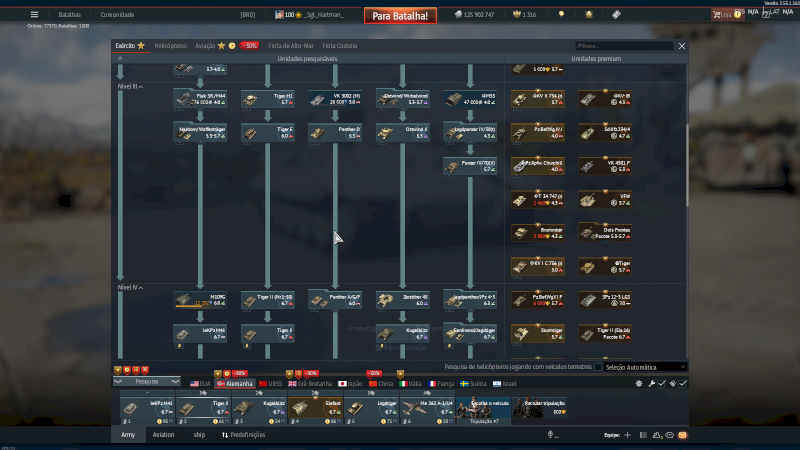The width and height of the screenshot is (800, 450).
Task: Select the Tiger H1 vehicle card
Action: click(267, 98)
